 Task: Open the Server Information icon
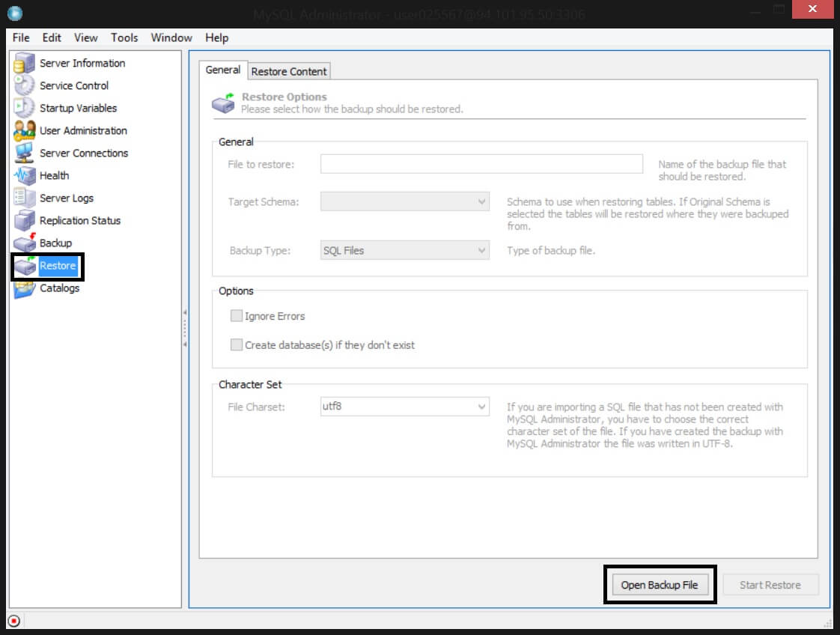pyautogui.click(x=24, y=63)
